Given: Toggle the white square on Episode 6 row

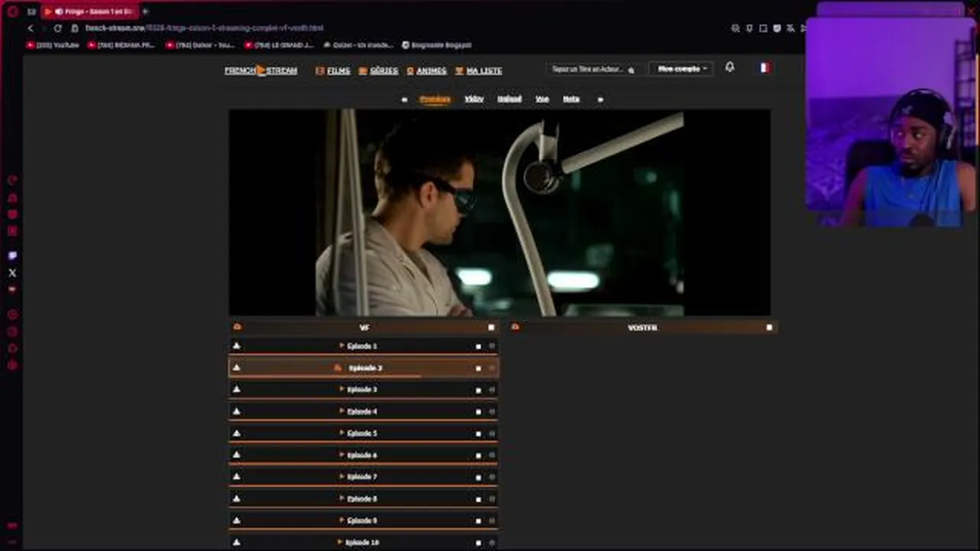Looking at the screenshot, I should 479,455.
